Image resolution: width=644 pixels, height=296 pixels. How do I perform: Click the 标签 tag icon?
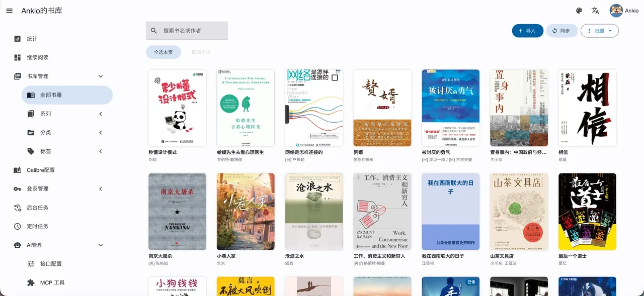31,151
